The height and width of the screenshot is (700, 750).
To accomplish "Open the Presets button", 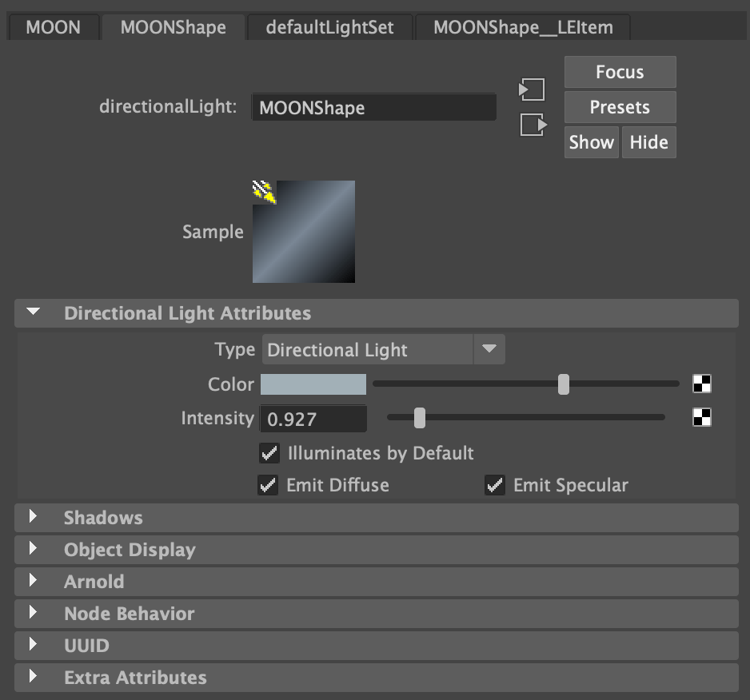I will 620,107.
